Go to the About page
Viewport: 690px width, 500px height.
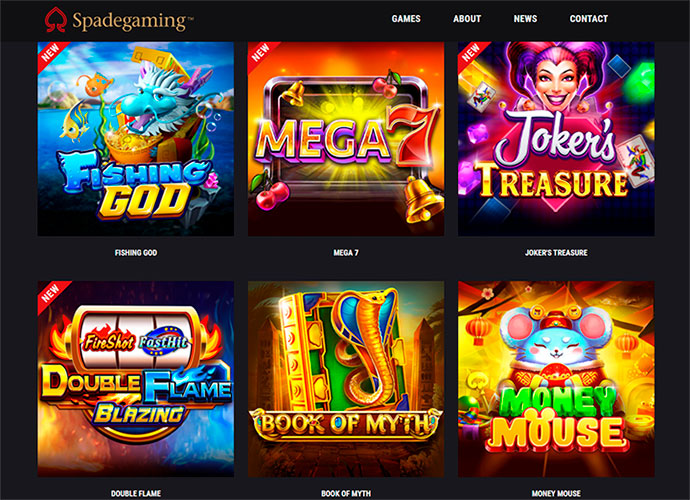pos(467,19)
